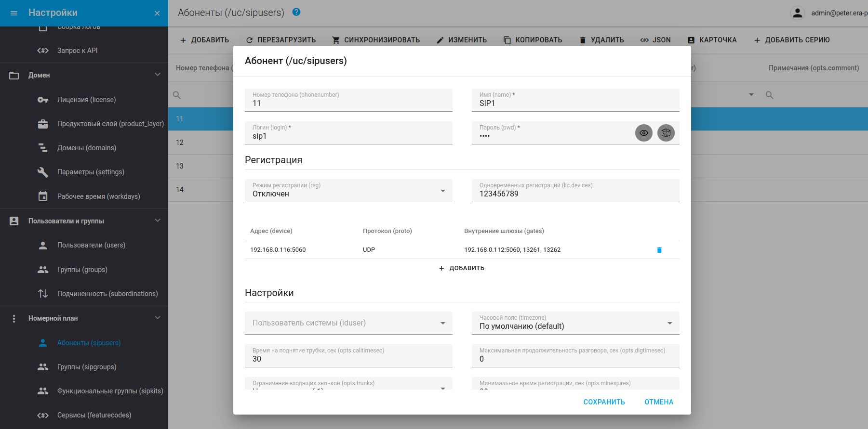868x429 pixels.
Task: Show password with the eye icon
Action: point(643,133)
